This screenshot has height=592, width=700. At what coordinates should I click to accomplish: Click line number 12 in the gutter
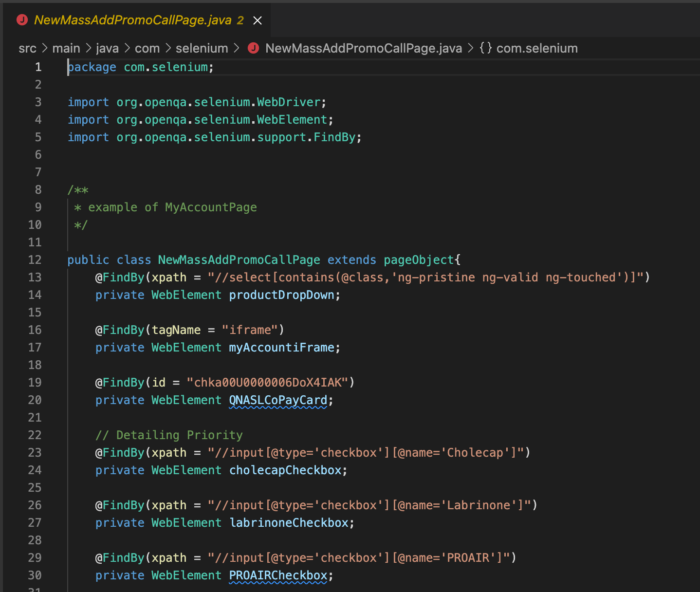[x=35, y=259]
